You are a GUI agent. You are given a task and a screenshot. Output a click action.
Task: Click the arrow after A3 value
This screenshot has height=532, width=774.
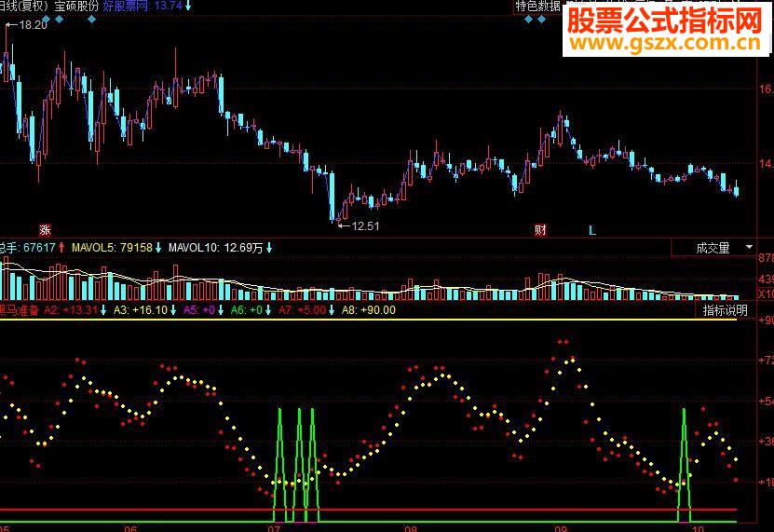pos(172,310)
